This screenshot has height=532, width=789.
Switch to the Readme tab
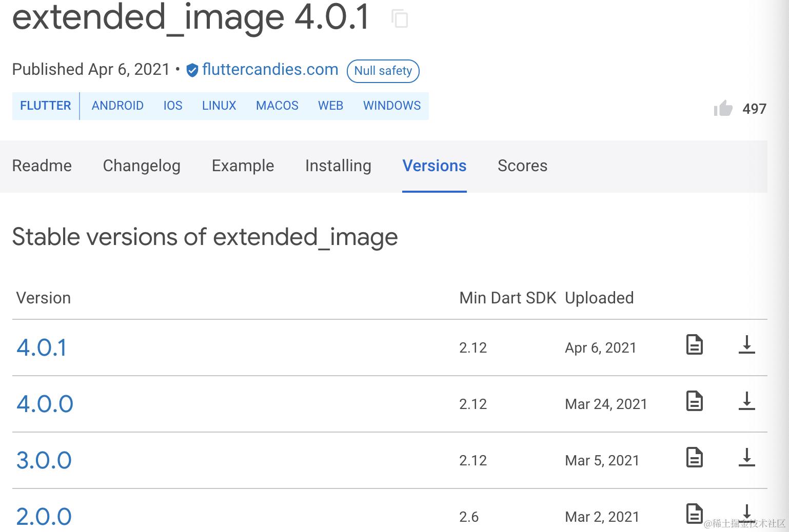[x=42, y=166]
